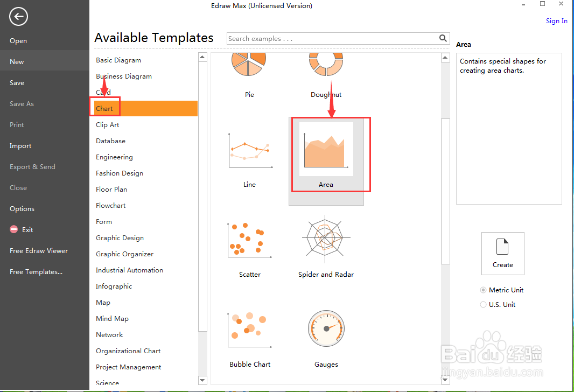Select the Doughnut chart template
This screenshot has height=392, width=574.
(326, 75)
